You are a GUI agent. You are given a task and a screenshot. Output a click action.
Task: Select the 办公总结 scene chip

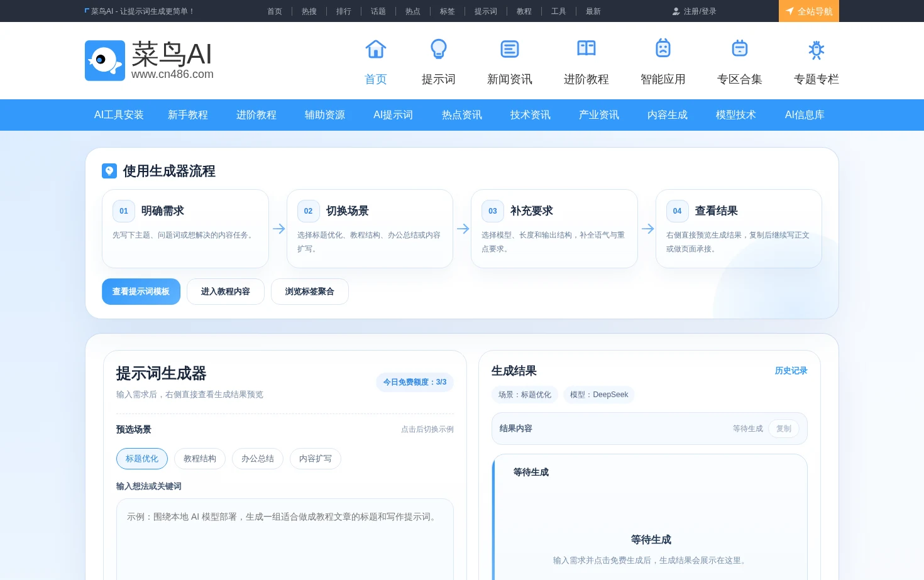click(258, 459)
